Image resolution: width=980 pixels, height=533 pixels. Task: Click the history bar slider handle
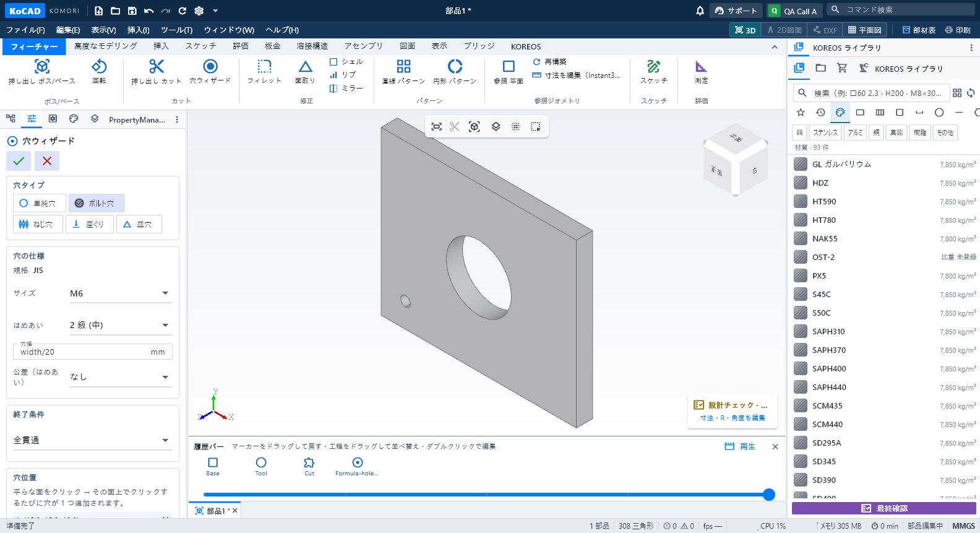click(x=769, y=494)
